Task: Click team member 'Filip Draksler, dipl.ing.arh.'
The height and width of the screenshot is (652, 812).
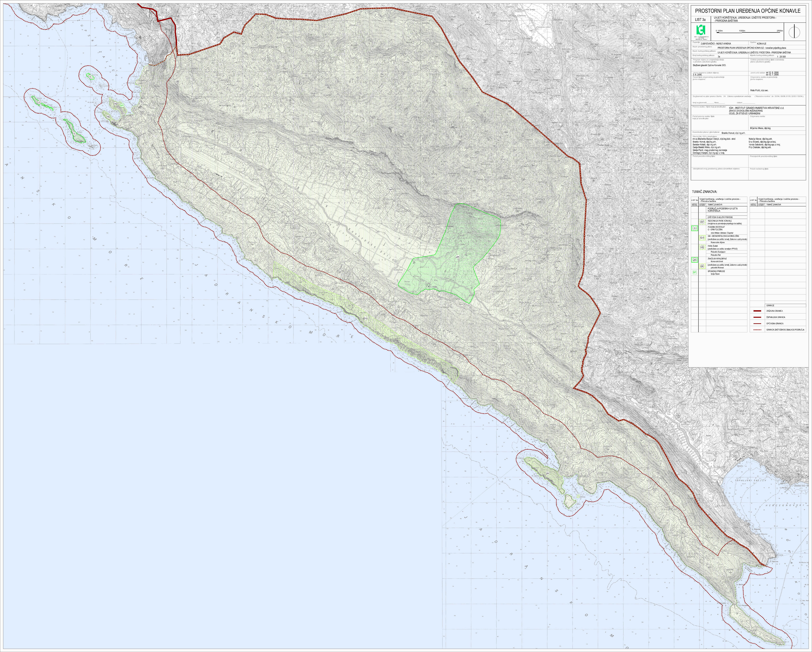Action: (x=760, y=147)
